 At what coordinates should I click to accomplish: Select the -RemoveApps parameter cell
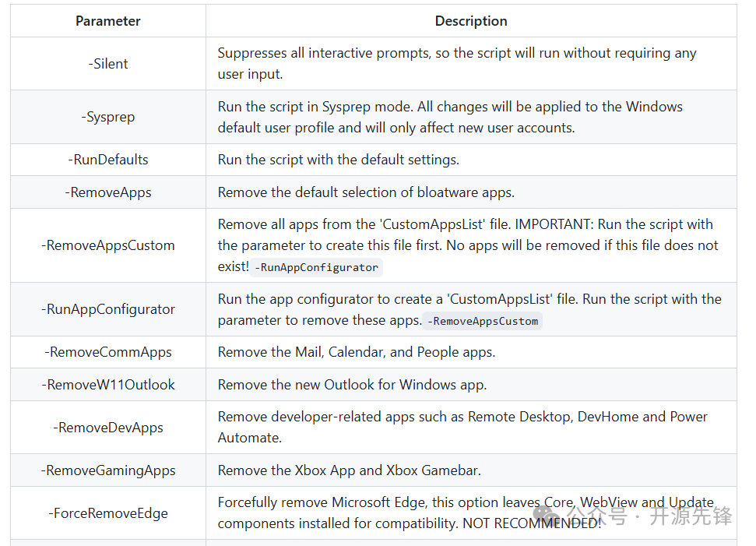[x=108, y=192]
